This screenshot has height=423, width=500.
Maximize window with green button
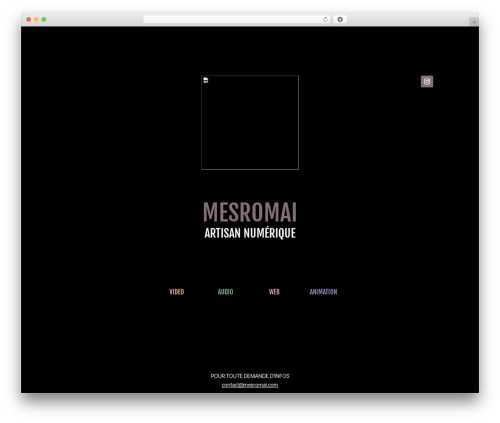pos(44,19)
